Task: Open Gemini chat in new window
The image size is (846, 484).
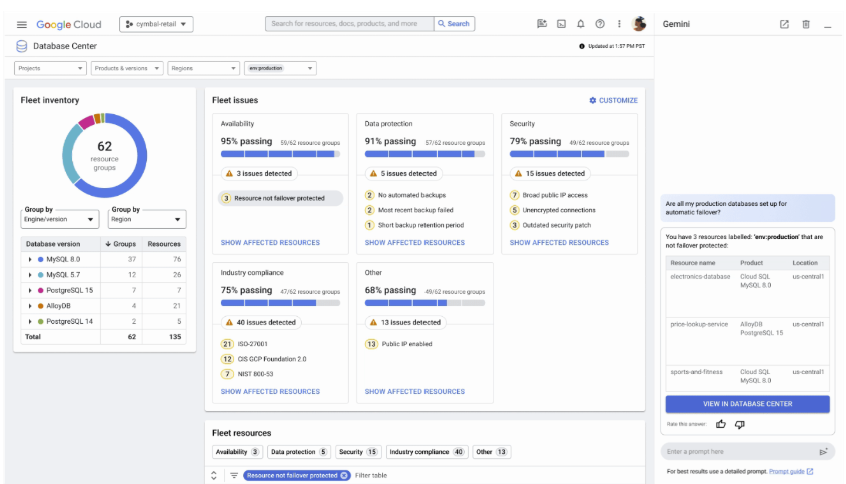Action: point(784,24)
